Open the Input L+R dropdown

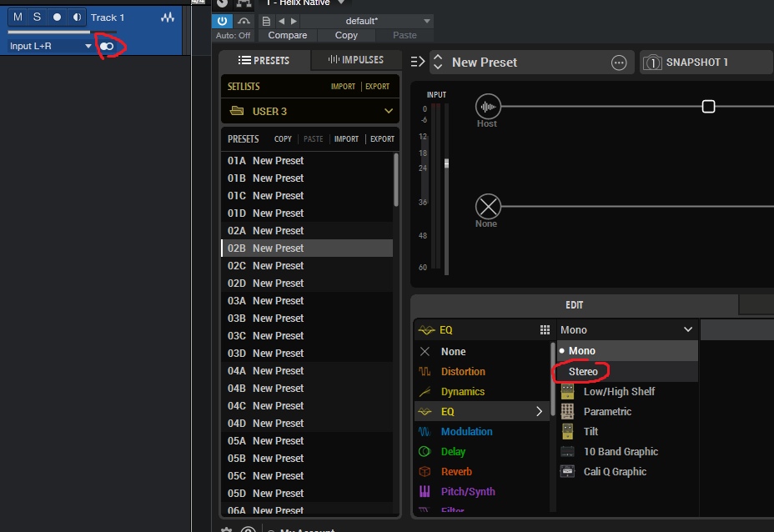50,46
